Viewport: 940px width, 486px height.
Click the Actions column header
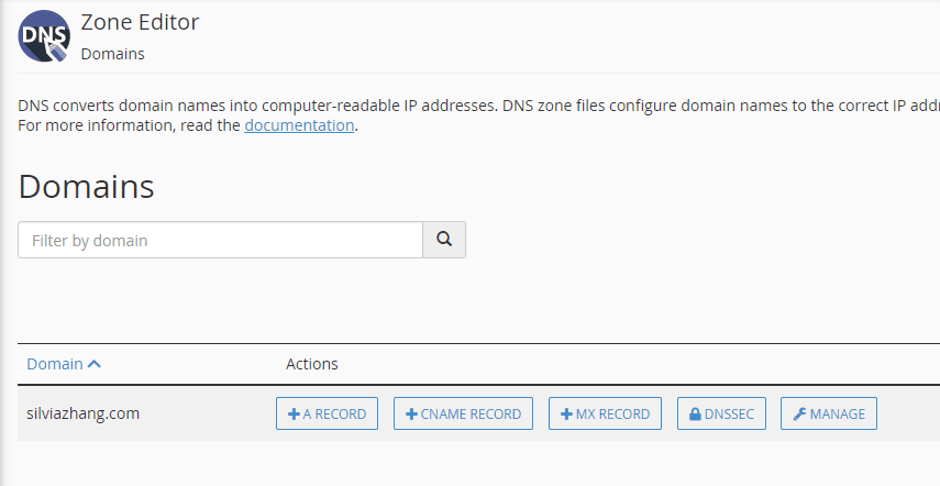312,364
